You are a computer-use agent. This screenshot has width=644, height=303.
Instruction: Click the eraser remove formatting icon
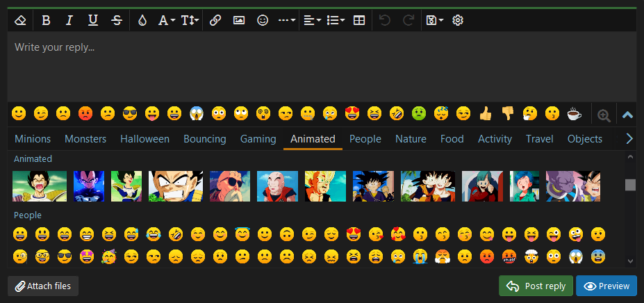coord(20,20)
